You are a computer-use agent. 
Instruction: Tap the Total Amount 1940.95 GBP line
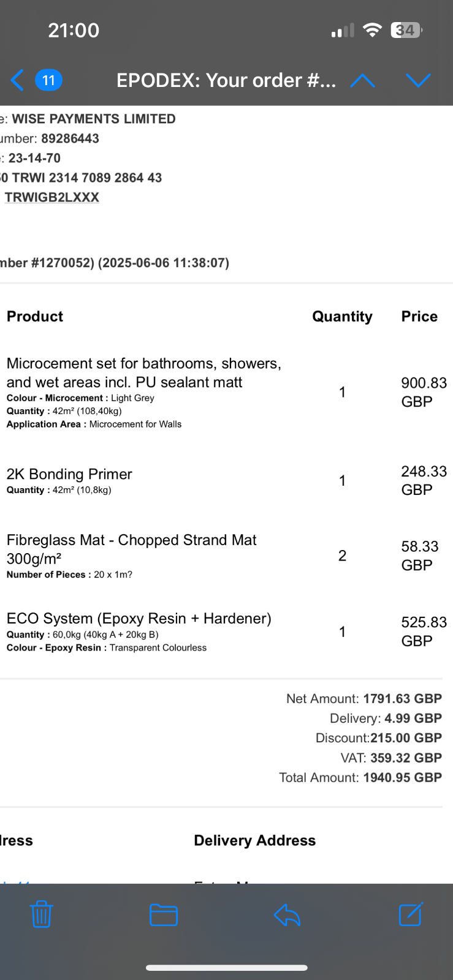pyautogui.click(x=360, y=777)
